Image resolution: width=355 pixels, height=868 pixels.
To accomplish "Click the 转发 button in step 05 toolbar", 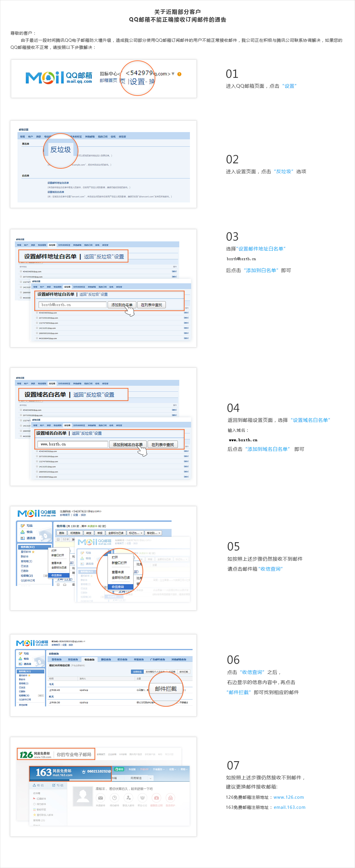I will [88, 533].
